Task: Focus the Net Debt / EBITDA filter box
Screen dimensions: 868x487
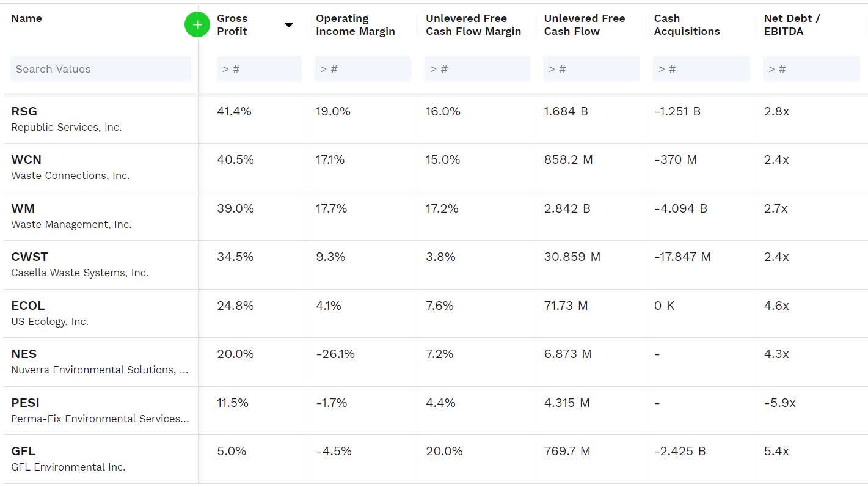Action: 811,69
